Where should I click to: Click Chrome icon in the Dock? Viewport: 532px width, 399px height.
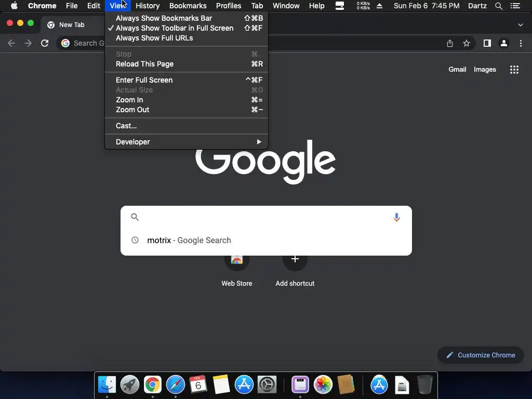[x=153, y=384]
